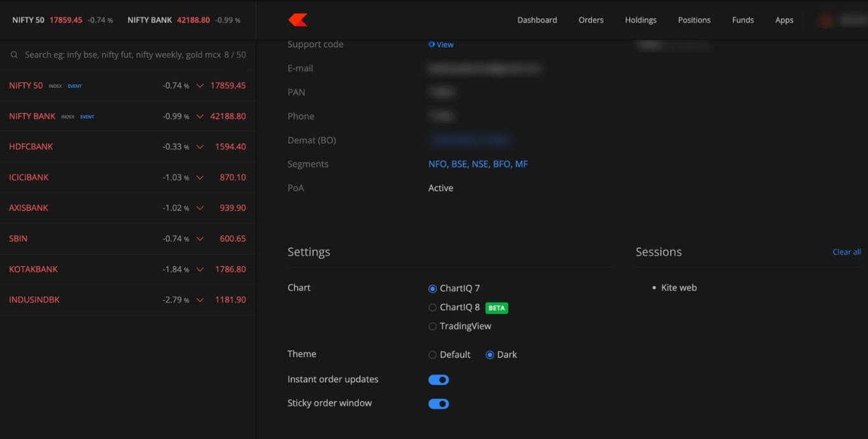Open the Holdings page

(640, 20)
